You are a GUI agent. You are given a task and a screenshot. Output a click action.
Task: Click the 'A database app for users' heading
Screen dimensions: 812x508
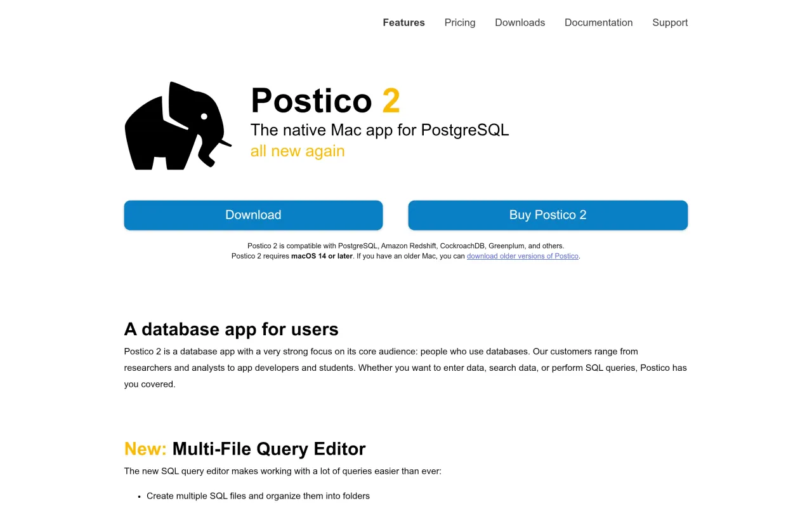(x=232, y=329)
